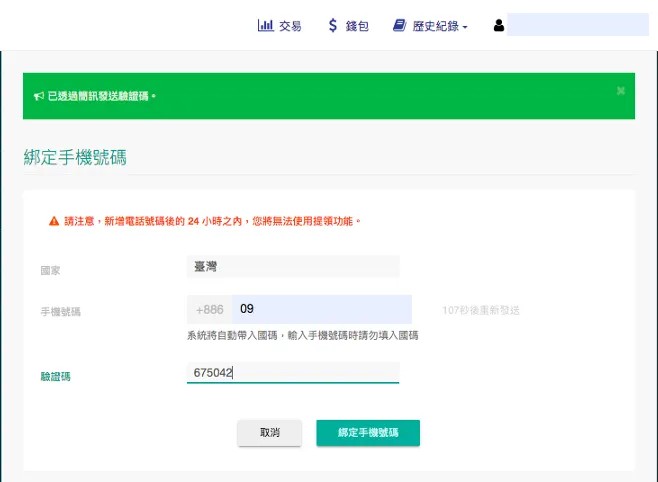The height and width of the screenshot is (482, 658).
Task: Click the dollar sign wallet icon
Action: pyautogui.click(x=333, y=25)
